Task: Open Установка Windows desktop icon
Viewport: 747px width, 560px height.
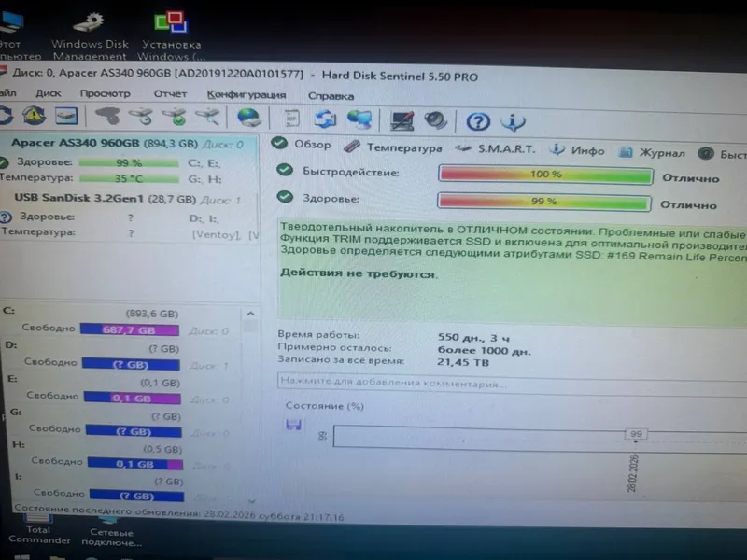Action: click(x=172, y=36)
